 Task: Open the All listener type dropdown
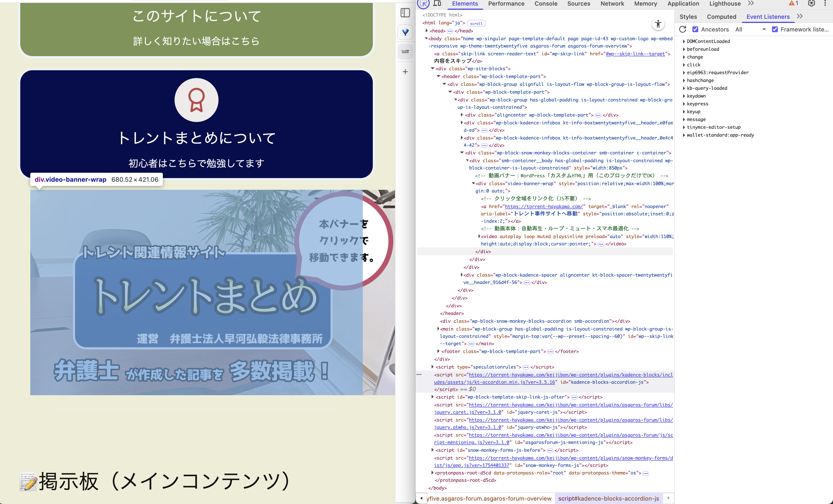tap(750, 29)
